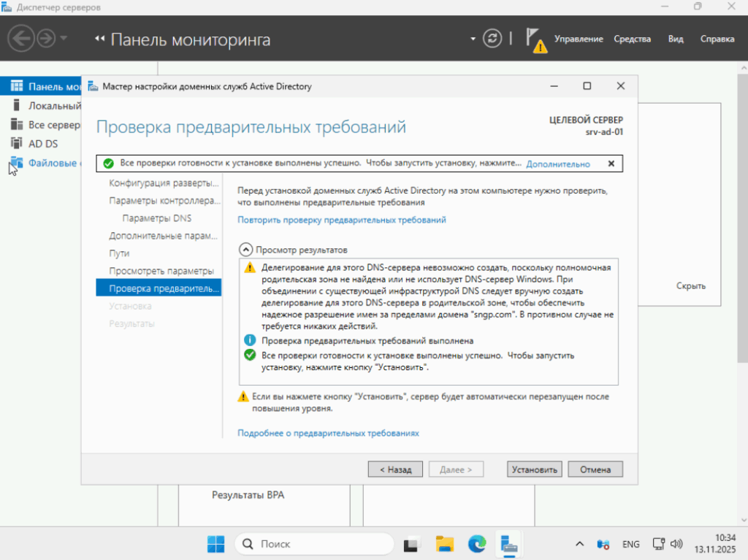Image resolution: width=748 pixels, height=560 pixels.
Task: Open dropdown arrow next to refresh icon
Action: pos(473,39)
